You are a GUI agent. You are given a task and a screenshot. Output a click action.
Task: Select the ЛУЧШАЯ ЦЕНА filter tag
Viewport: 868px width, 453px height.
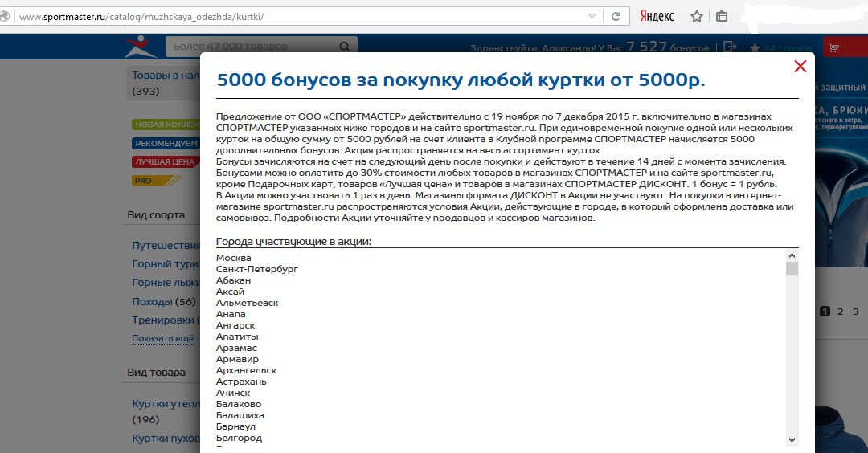[166, 162]
